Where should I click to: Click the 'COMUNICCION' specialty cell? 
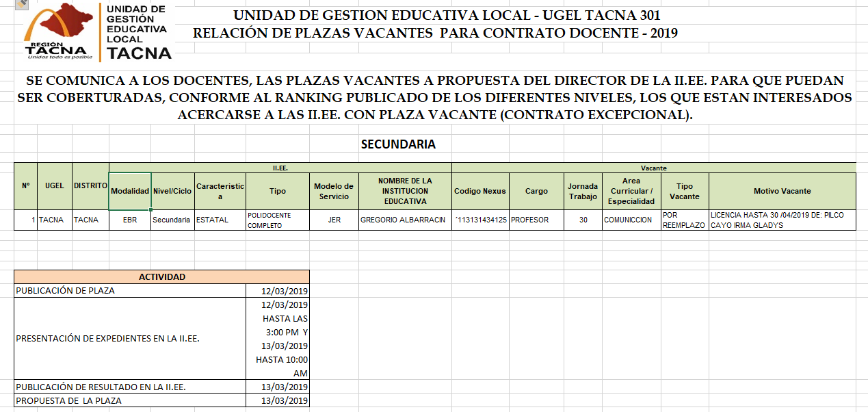pyautogui.click(x=631, y=220)
